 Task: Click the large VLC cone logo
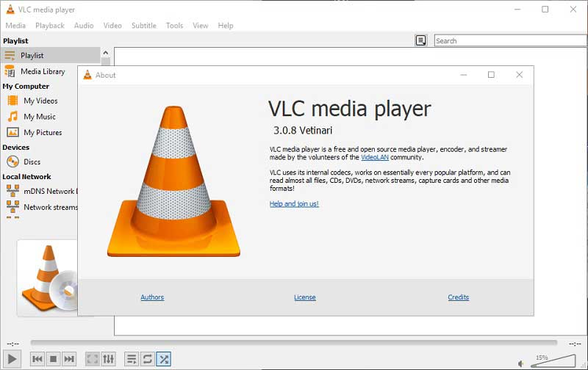click(x=173, y=181)
